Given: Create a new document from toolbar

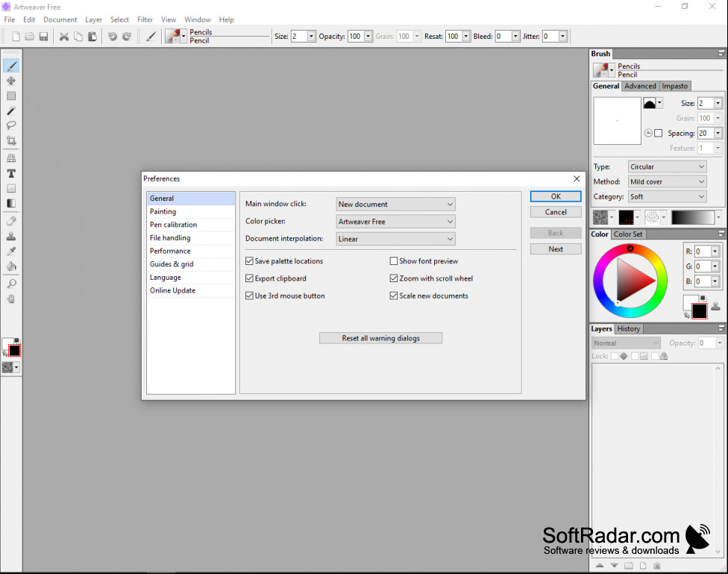Looking at the screenshot, I should [16, 37].
